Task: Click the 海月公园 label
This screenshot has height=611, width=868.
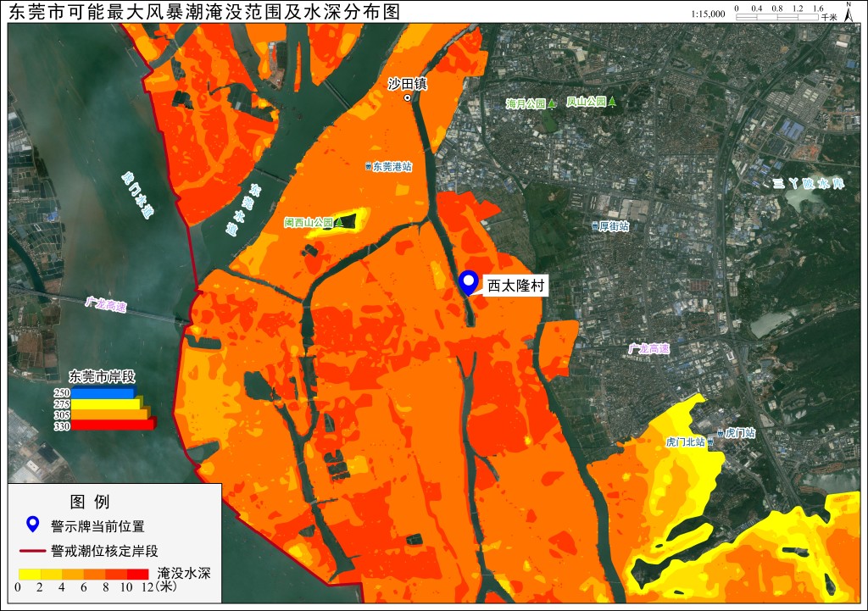Action: [526, 103]
